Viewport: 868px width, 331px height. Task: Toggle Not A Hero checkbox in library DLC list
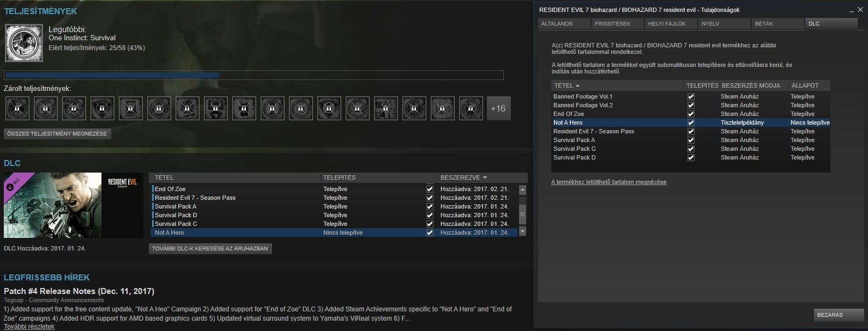pyautogui.click(x=430, y=232)
